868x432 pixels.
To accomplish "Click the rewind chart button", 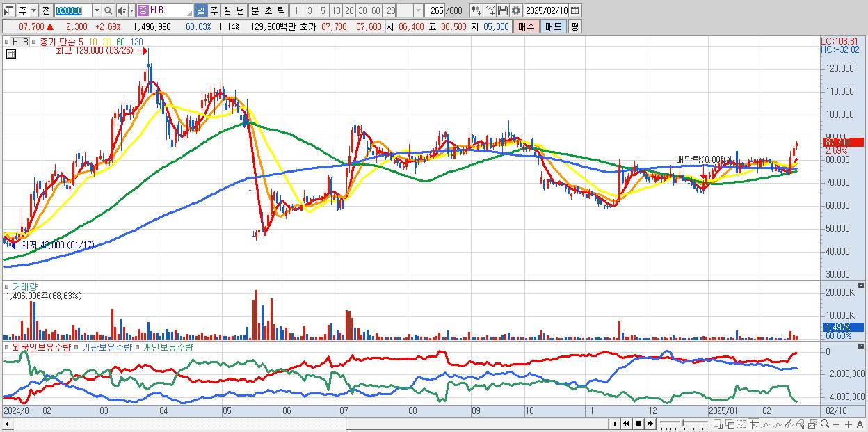I will [626, 424].
